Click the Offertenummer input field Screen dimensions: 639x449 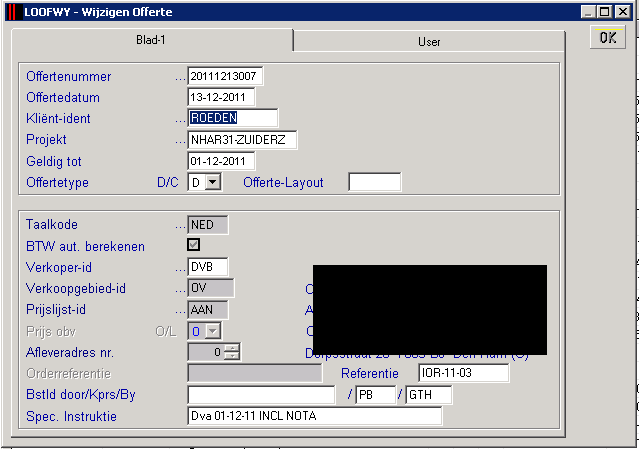coord(225,76)
